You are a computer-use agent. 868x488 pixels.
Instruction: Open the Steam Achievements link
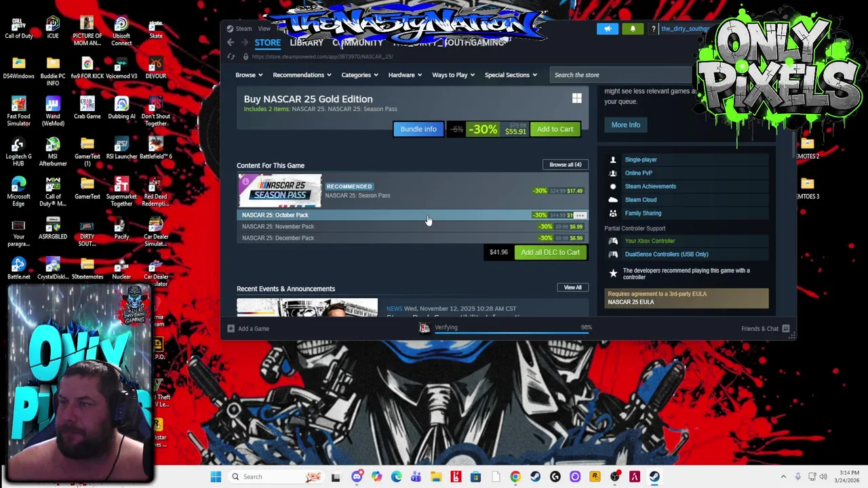coord(650,186)
